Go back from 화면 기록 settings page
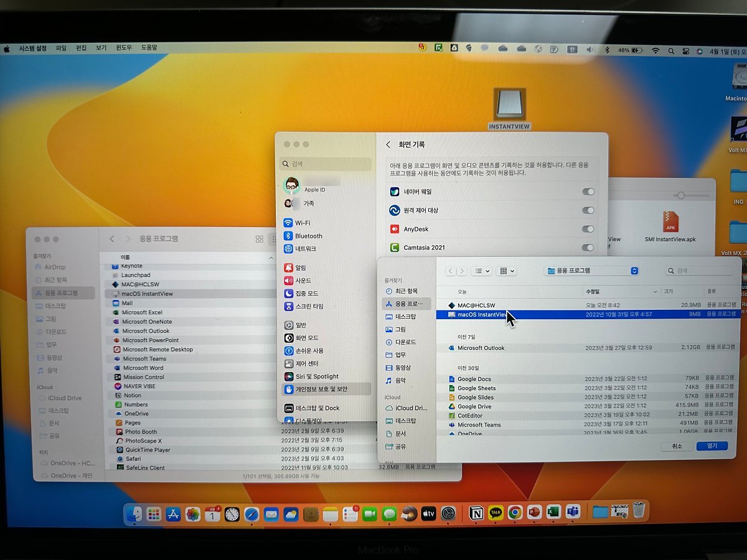Viewport: 747px width, 560px height. [388, 144]
